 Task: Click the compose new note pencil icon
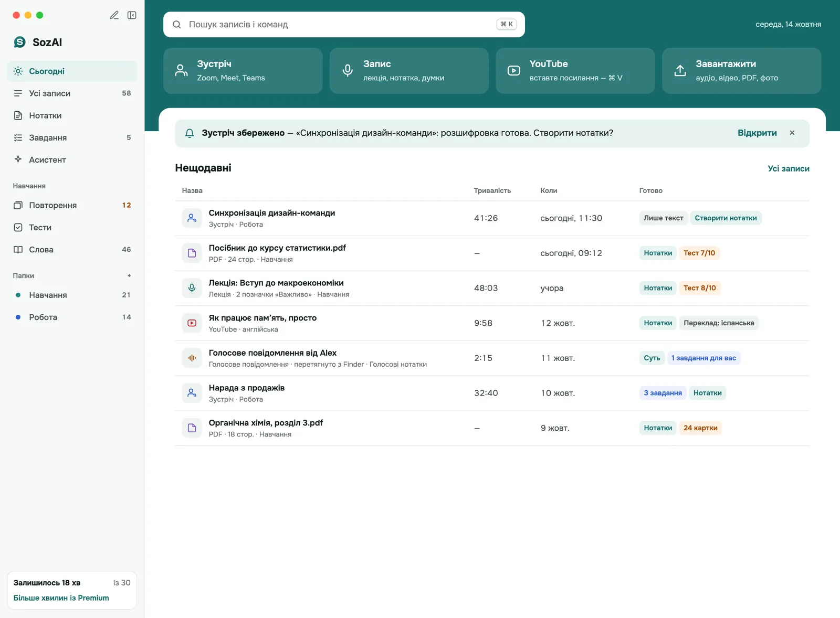(114, 15)
